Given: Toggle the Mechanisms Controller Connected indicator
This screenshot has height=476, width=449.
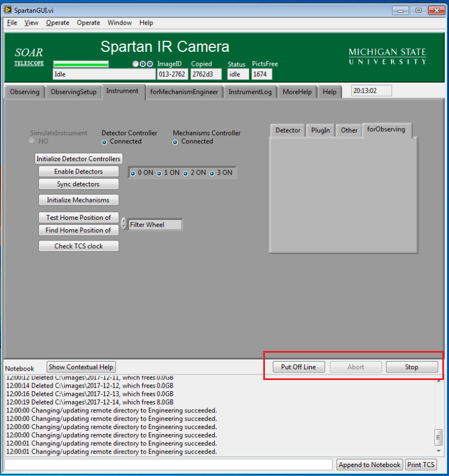Looking at the screenshot, I should point(175,142).
